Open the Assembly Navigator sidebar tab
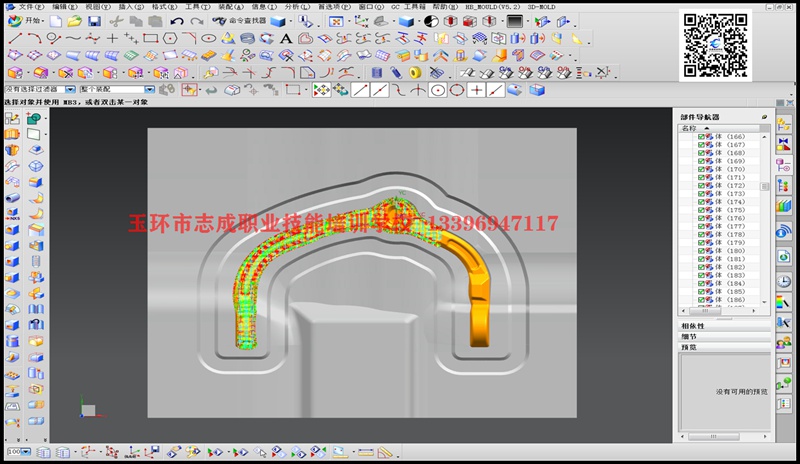 point(783,124)
